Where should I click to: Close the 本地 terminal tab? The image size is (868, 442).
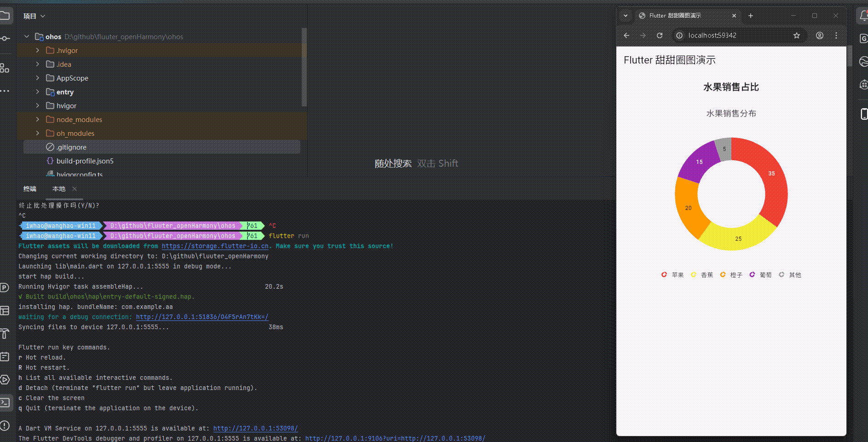(75, 189)
